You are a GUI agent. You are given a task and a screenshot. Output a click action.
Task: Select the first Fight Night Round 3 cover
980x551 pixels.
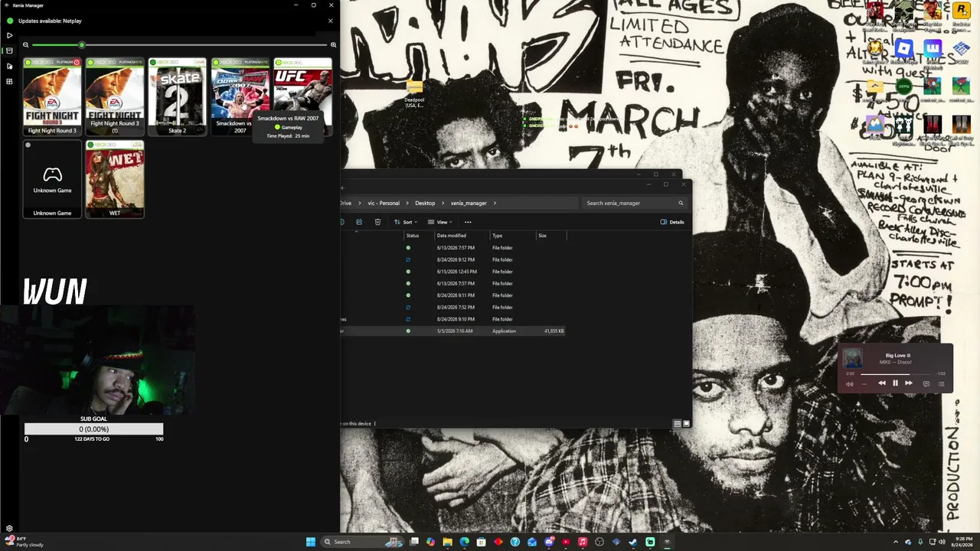point(52,96)
